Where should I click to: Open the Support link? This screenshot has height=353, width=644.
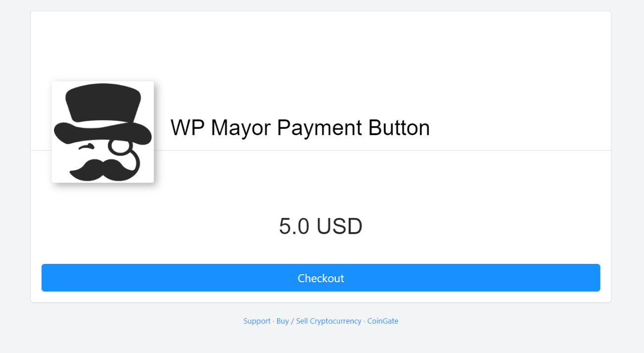click(257, 321)
